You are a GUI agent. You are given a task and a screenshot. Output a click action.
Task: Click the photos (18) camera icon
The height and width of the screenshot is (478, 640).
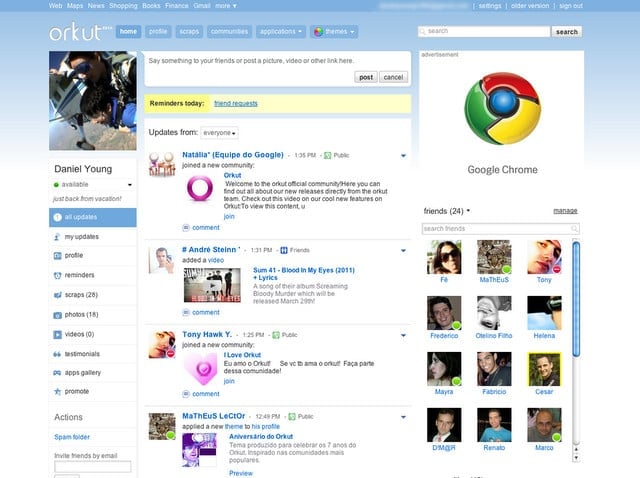[57, 315]
